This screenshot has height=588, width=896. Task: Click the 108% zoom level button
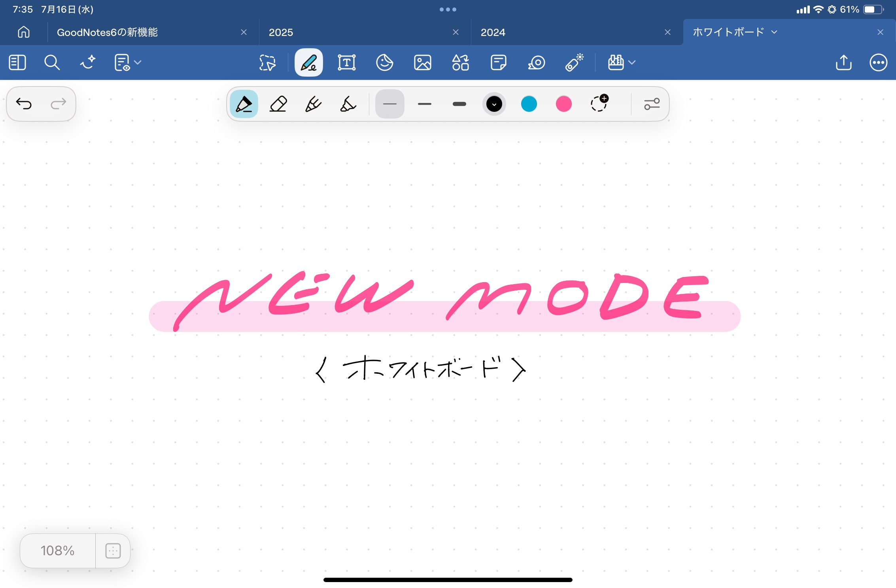point(58,550)
